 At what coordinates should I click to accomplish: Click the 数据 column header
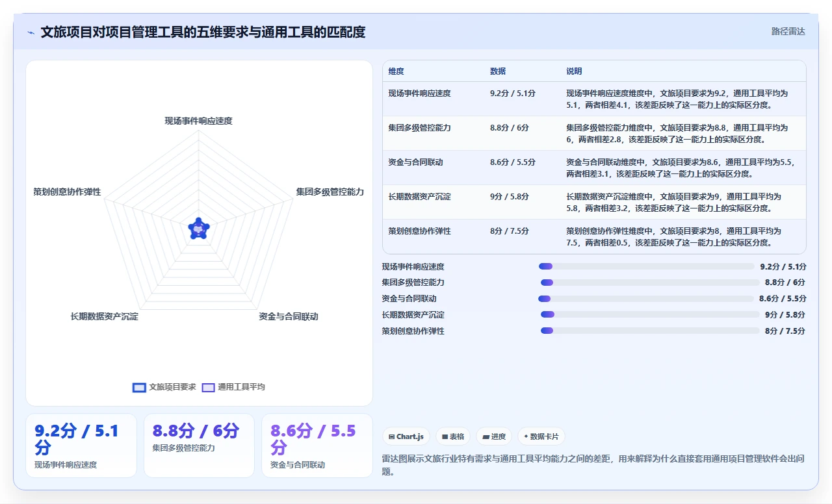coord(498,71)
